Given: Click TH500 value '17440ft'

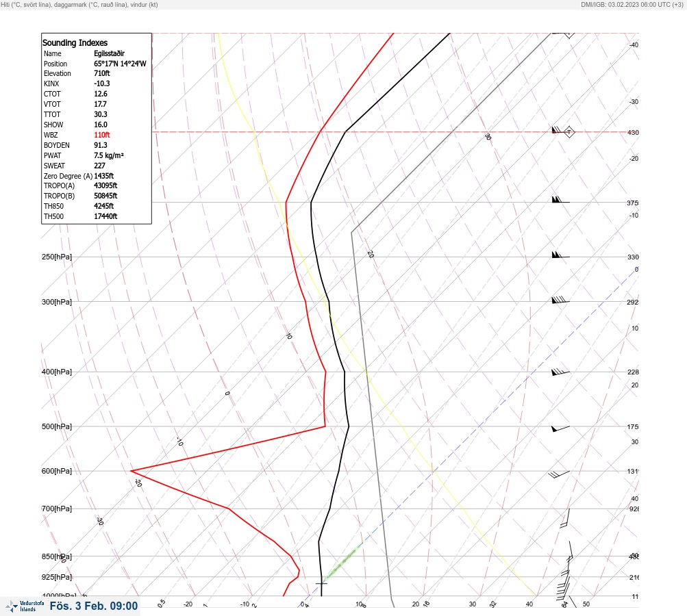Looking at the screenshot, I should [105, 216].
